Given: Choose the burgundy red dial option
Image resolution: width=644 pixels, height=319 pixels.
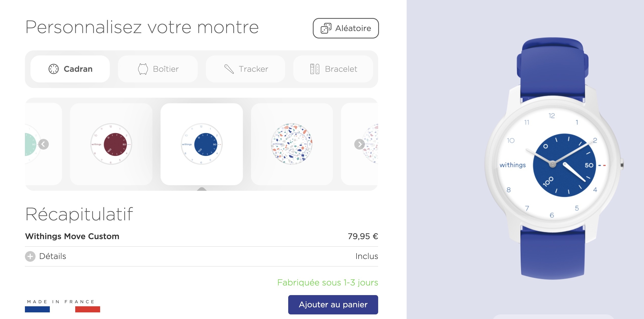Looking at the screenshot, I should 111,144.
